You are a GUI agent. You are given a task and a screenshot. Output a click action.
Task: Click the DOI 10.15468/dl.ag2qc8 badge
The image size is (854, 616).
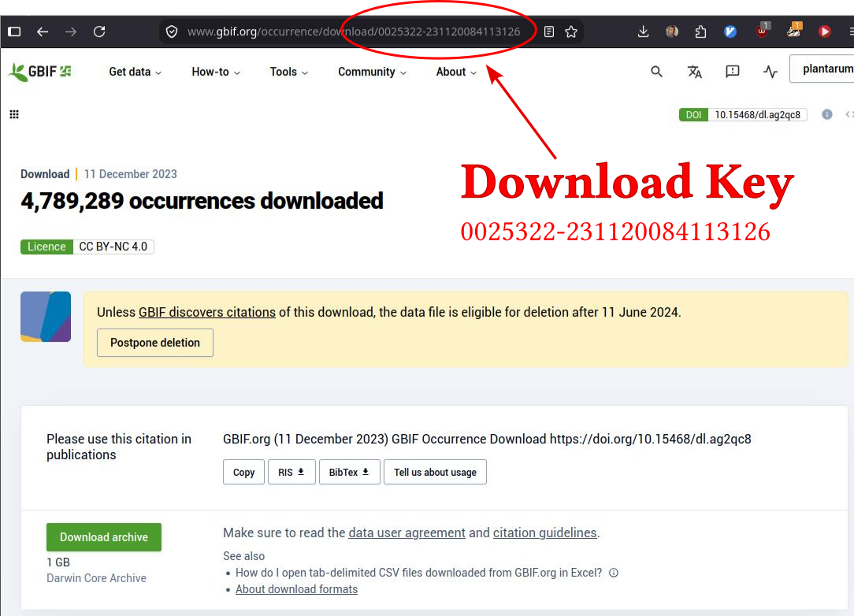point(743,114)
